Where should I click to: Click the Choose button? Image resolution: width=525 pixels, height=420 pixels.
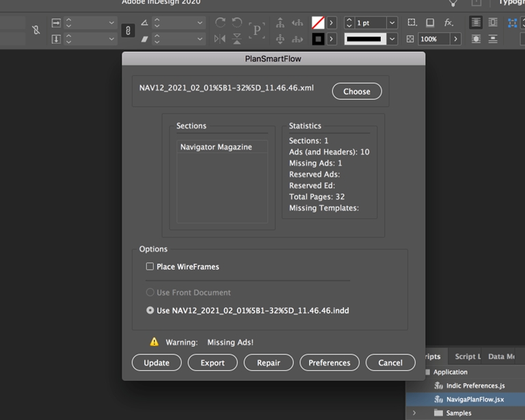[357, 91]
